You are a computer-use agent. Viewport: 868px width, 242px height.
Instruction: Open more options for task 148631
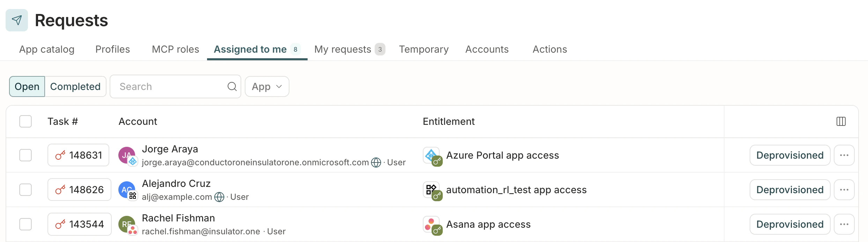coord(844,155)
